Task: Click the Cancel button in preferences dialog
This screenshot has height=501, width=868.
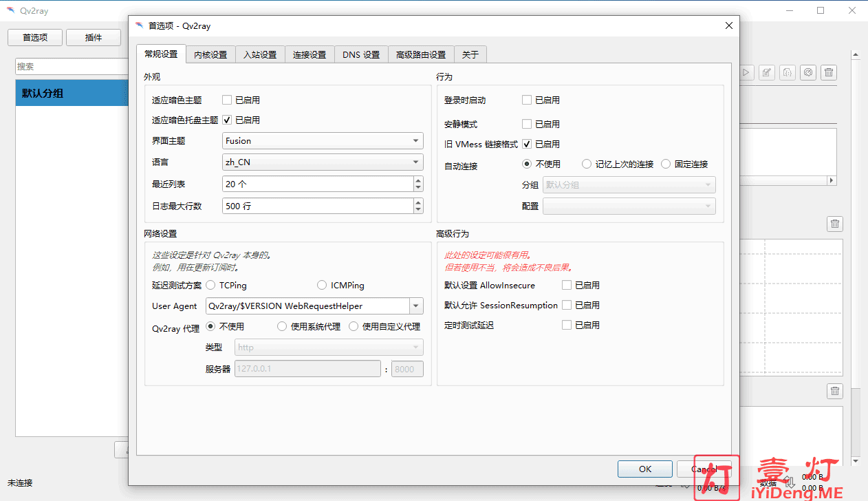Action: 704,469
